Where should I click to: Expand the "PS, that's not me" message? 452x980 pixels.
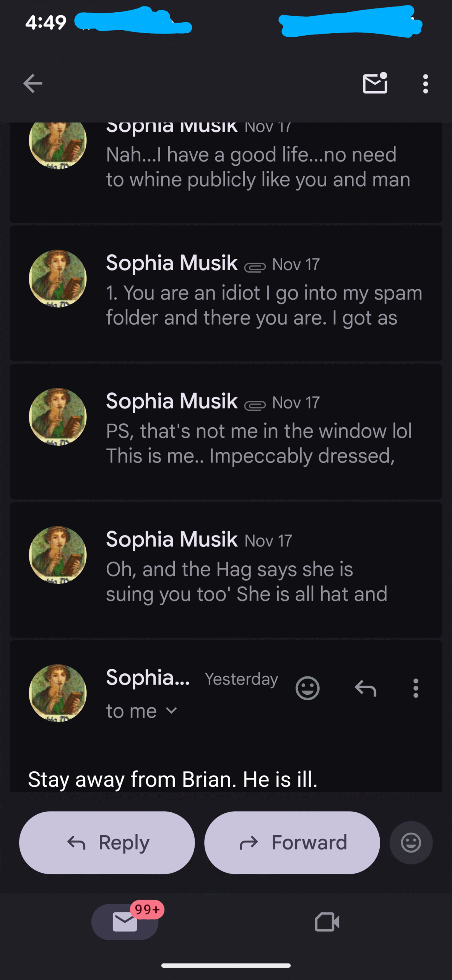pos(259,443)
